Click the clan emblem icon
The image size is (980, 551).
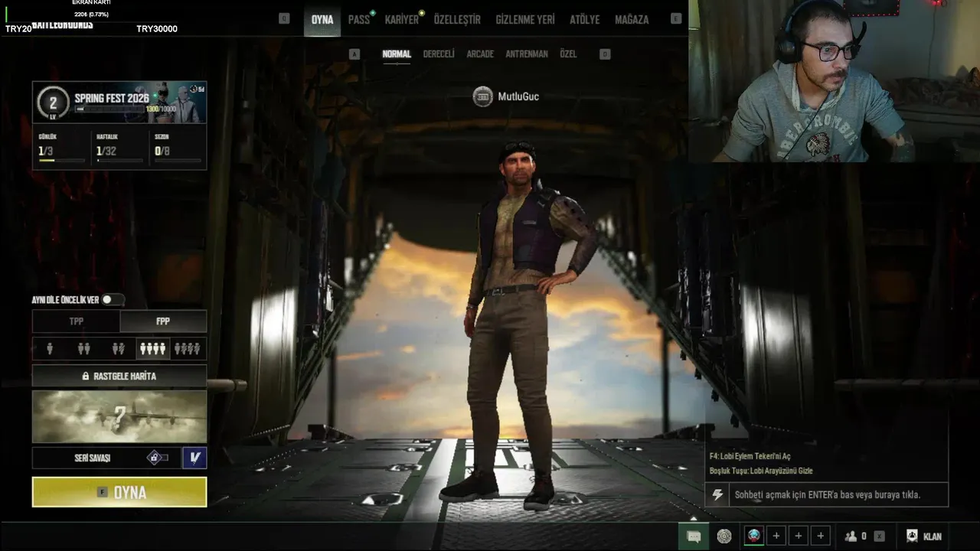click(x=912, y=536)
